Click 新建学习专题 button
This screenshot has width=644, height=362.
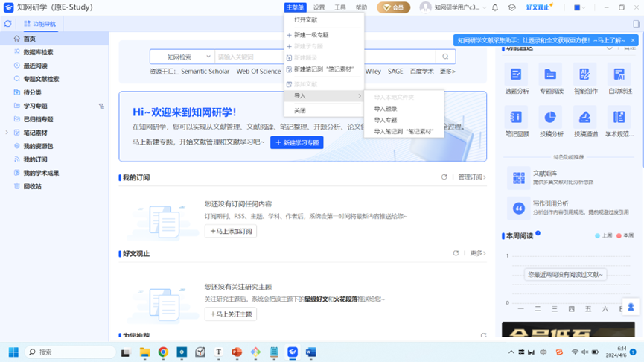[297, 142]
